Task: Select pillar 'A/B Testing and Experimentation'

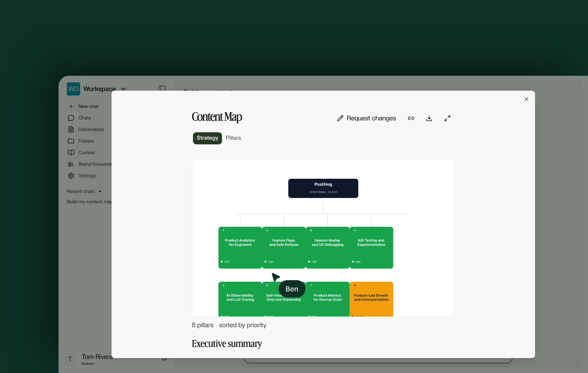Action: tap(371, 248)
